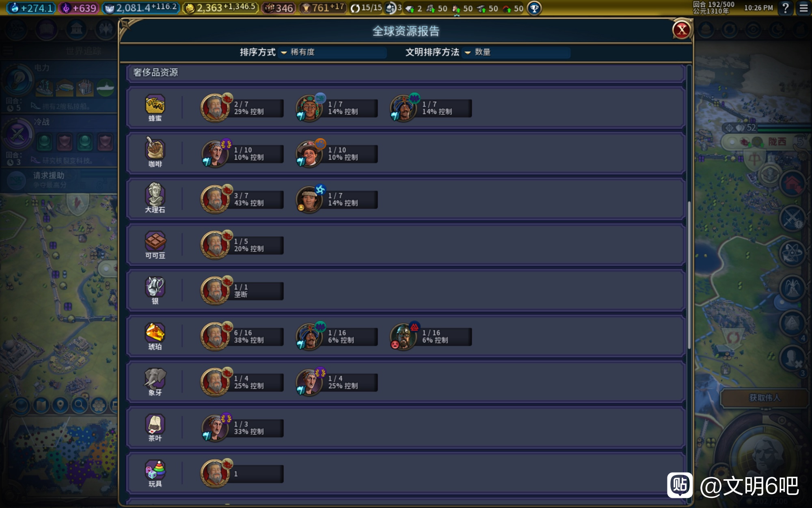The height and width of the screenshot is (508, 812).
Task: Click the cocoa (可可豆) resource icon
Action: coord(155,241)
